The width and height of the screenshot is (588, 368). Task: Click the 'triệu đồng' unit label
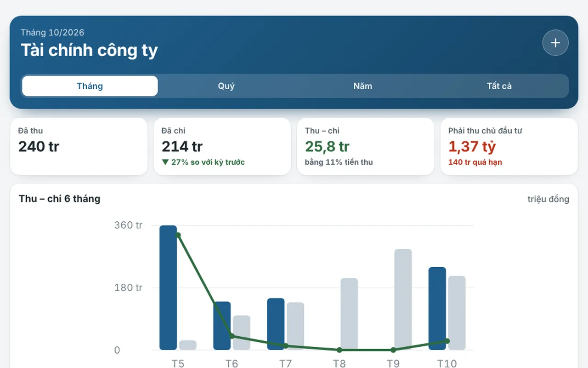coord(548,199)
